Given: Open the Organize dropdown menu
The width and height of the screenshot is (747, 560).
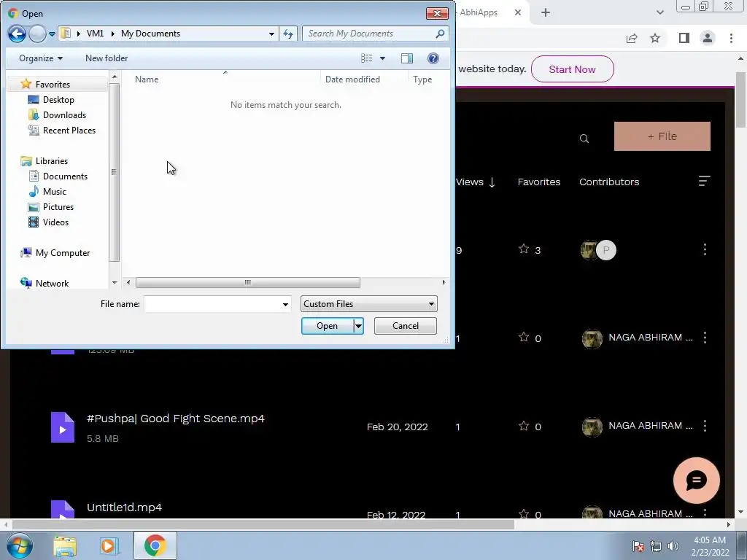Looking at the screenshot, I should point(41,58).
